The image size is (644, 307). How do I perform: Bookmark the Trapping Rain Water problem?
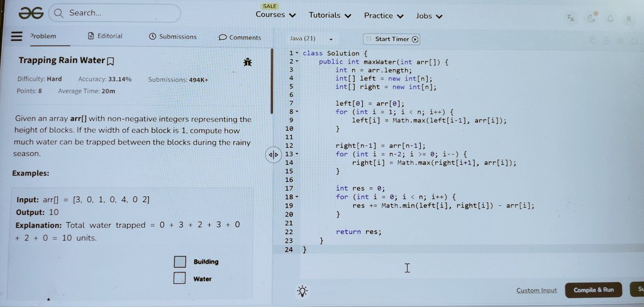[110, 62]
